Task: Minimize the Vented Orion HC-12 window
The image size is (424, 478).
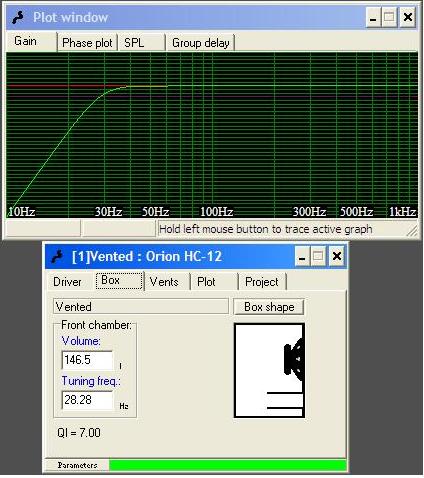Action: pyautogui.click(x=302, y=256)
